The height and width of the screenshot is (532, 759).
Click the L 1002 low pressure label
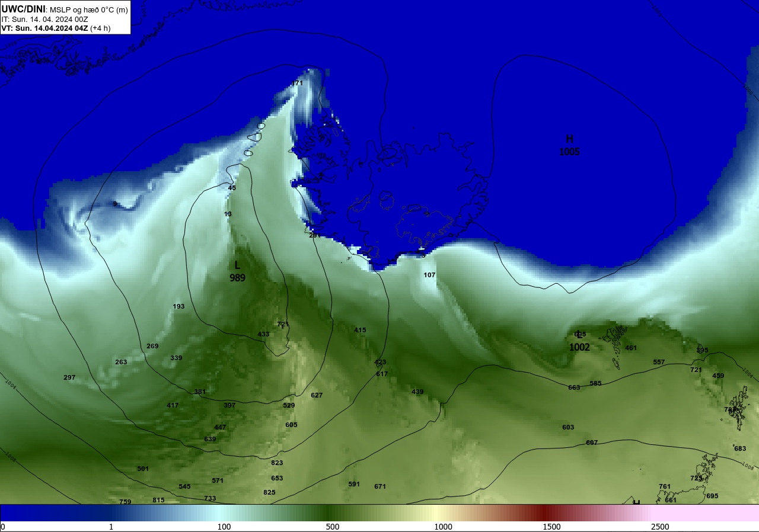pos(579,341)
